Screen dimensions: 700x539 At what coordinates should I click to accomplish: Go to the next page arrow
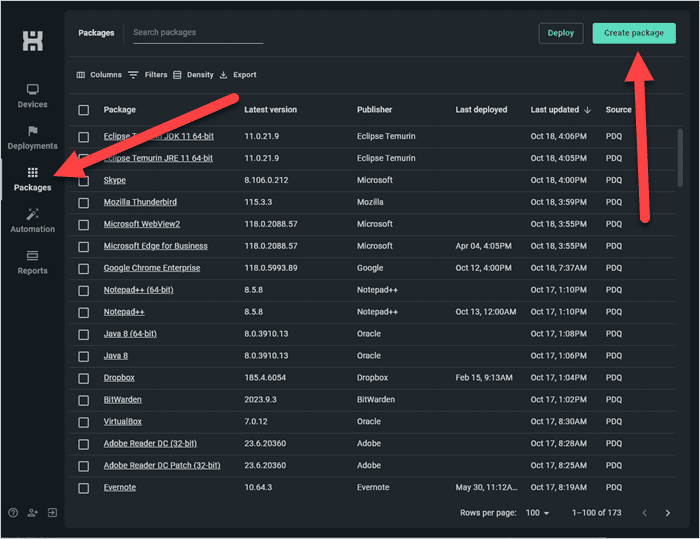click(x=668, y=513)
